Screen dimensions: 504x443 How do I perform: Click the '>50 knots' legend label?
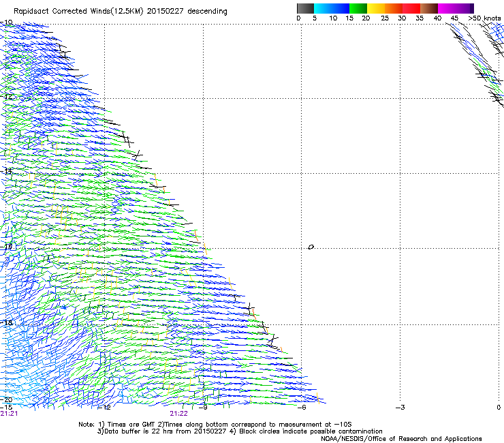click(x=484, y=18)
